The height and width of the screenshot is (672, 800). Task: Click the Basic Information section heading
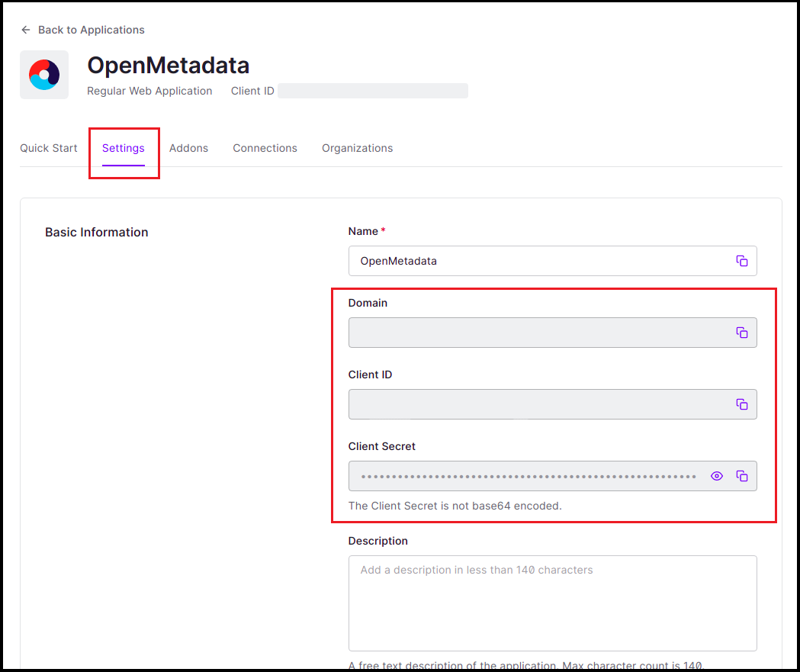point(97,232)
